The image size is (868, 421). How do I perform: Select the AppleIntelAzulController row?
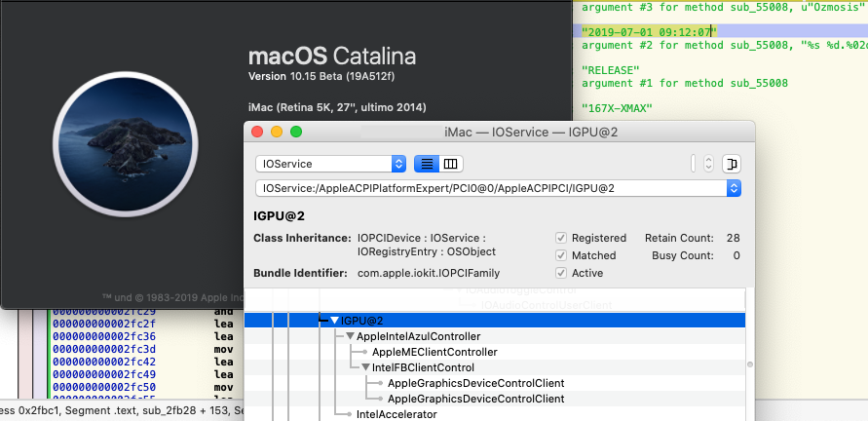495,336
